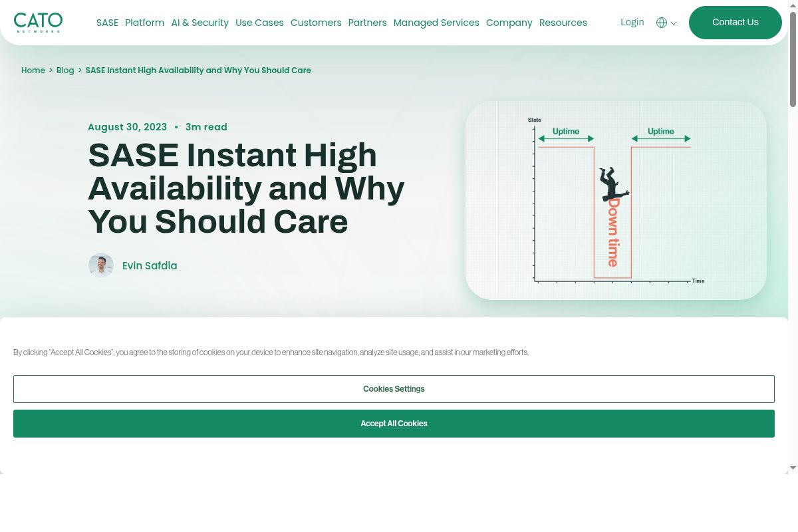This screenshot has height=532, width=798.
Task: Open the Resources menu
Action: [x=563, y=23]
